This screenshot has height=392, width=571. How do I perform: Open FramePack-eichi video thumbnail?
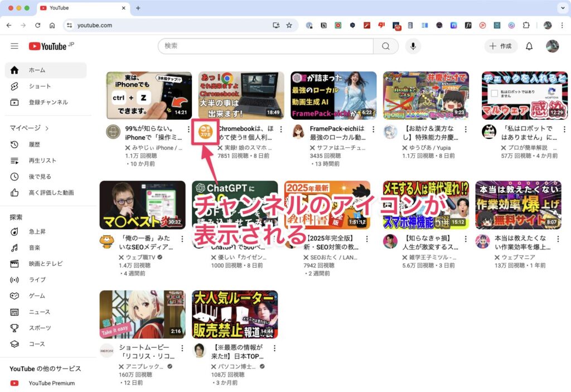click(x=333, y=95)
